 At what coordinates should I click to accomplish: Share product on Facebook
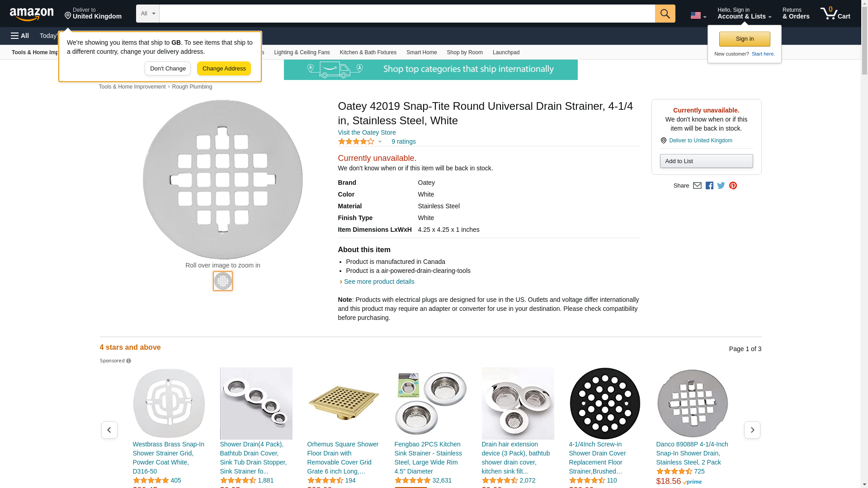pyautogui.click(x=709, y=186)
